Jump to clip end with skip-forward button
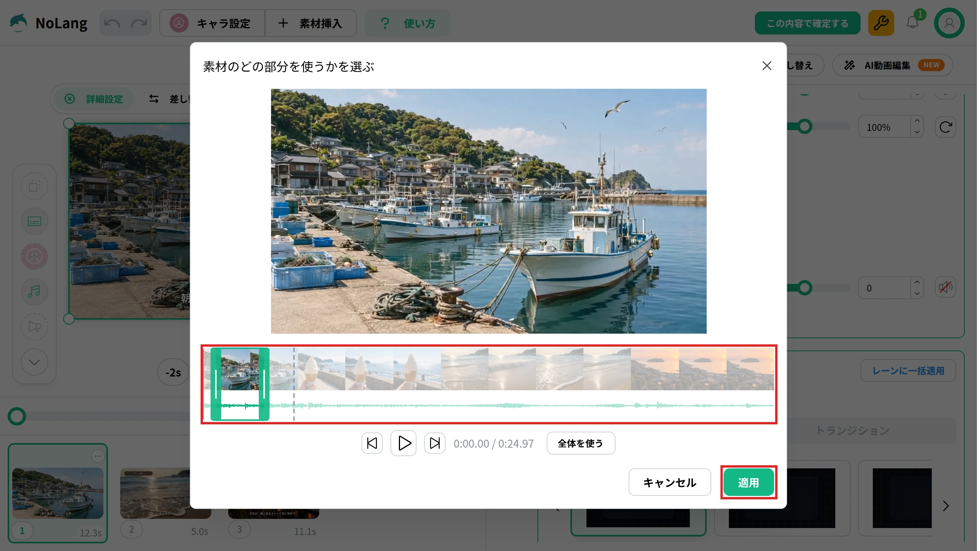980x551 pixels. (435, 443)
